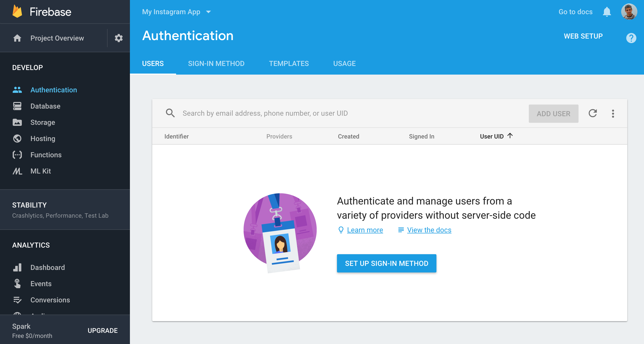644x344 pixels.
Task: Select Authentication in the sidebar
Action: (x=54, y=90)
